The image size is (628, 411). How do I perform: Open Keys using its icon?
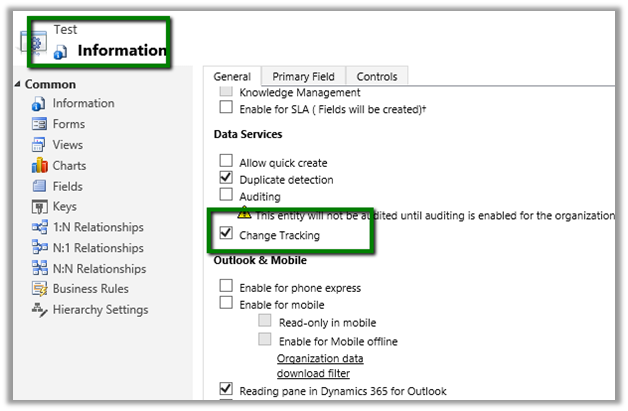[39, 207]
